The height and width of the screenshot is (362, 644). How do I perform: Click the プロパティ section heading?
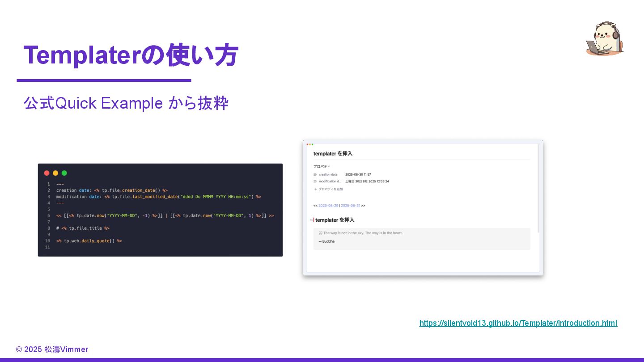click(x=322, y=166)
